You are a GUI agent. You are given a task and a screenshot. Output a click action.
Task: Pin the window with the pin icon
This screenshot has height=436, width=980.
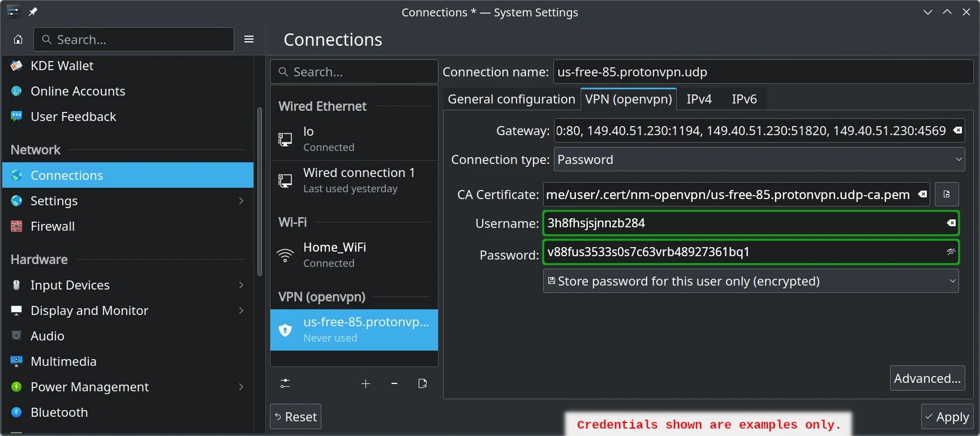tap(33, 12)
